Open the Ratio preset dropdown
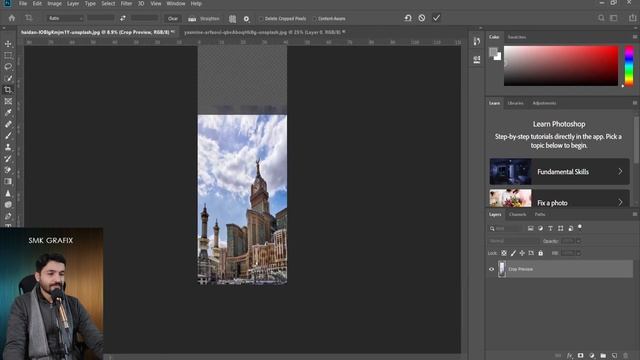Image resolution: width=640 pixels, height=360 pixels. tap(65, 18)
